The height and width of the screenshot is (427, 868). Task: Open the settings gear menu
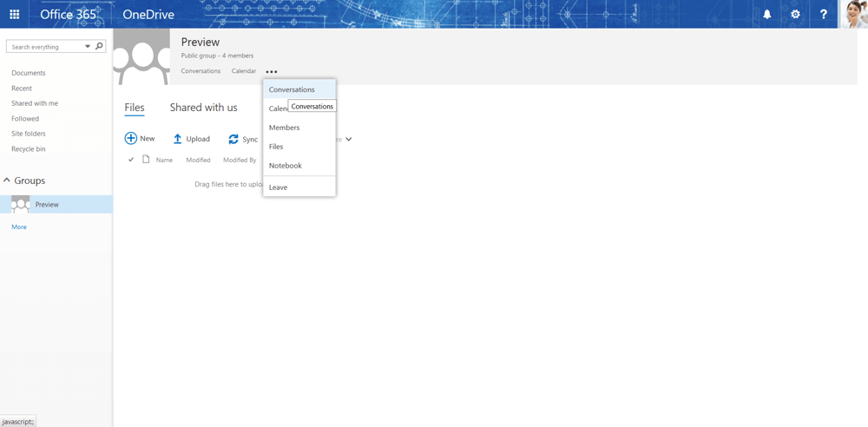[795, 14]
